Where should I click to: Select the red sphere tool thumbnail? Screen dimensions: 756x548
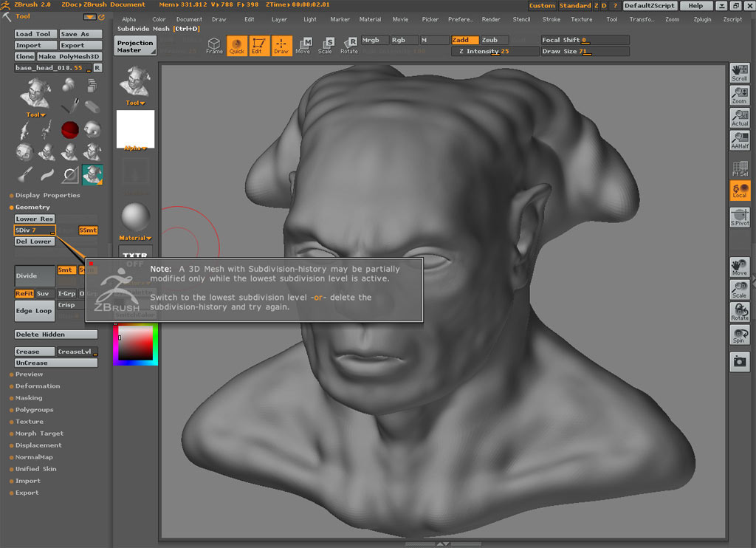tap(70, 130)
